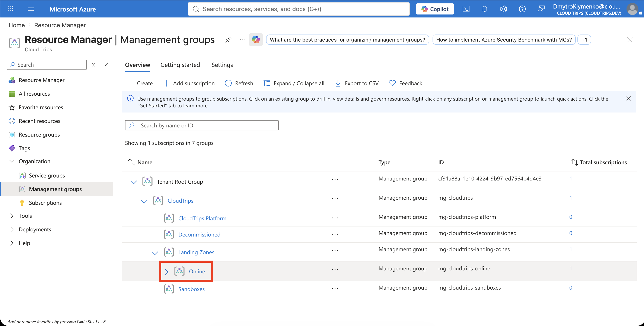Open portal settings gear
This screenshot has width=644, height=326.
coord(503,9)
